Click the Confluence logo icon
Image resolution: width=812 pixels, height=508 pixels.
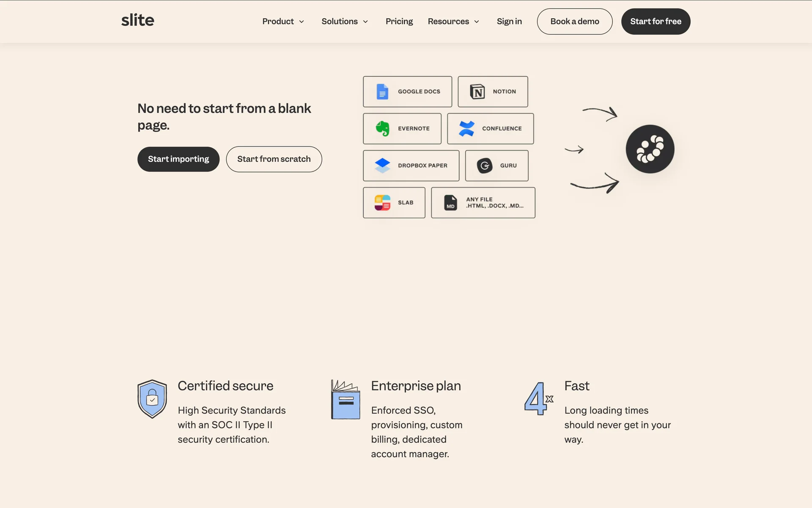(466, 128)
